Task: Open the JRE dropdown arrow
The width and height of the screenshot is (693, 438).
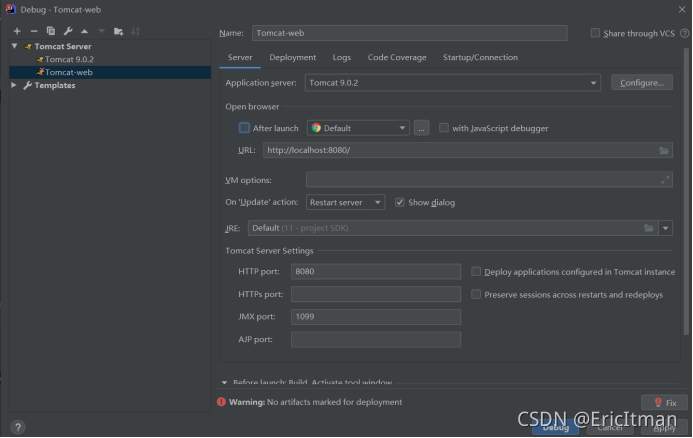Action: click(665, 228)
